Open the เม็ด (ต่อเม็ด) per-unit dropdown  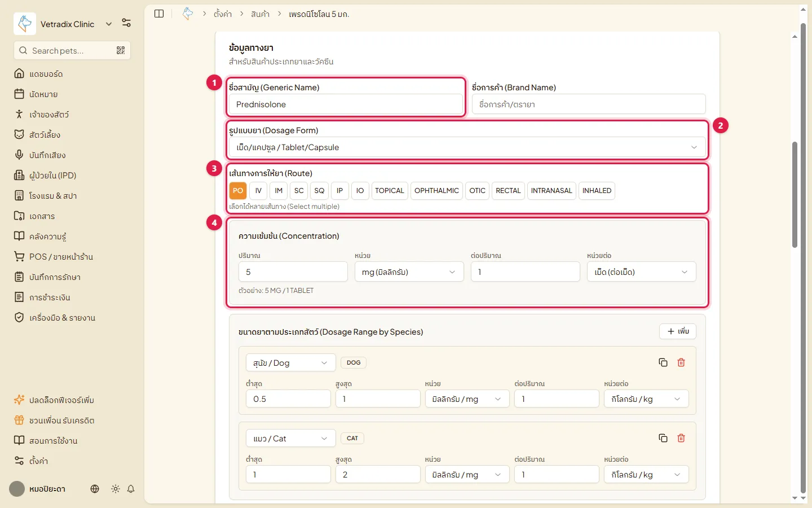coord(642,272)
